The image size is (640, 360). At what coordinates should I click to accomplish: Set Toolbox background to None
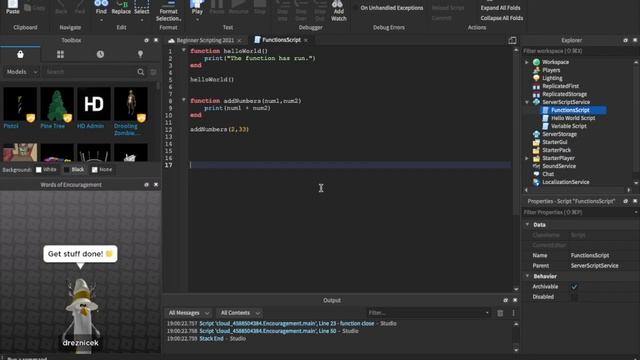(95, 170)
